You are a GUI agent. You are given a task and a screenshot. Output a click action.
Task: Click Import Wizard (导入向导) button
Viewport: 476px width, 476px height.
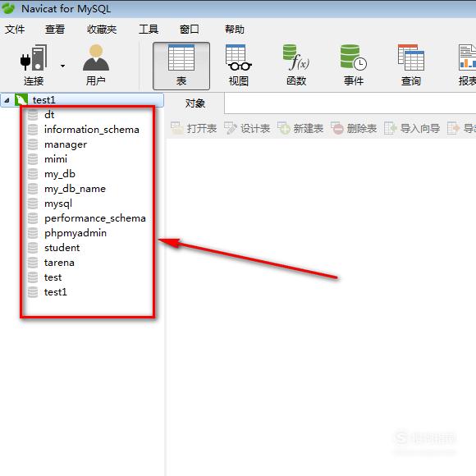412,128
